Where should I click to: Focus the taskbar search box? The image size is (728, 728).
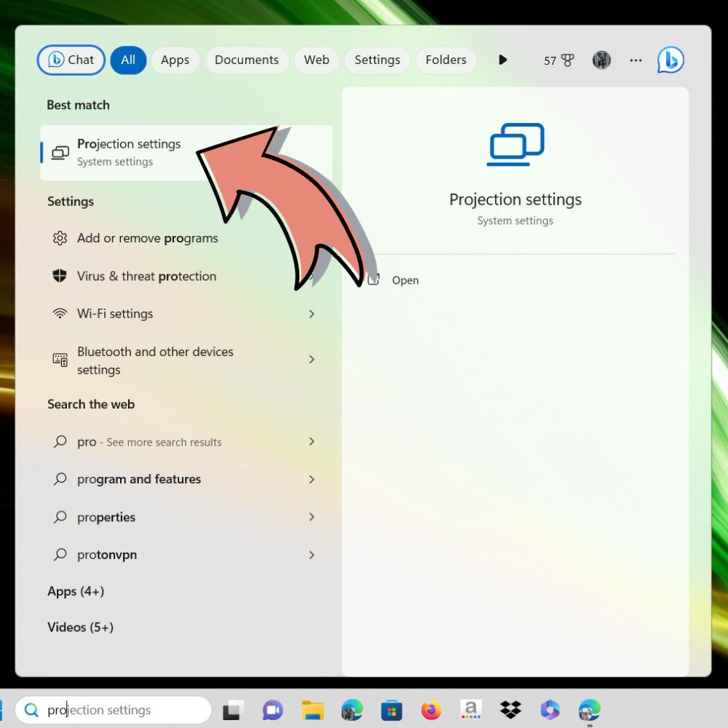coord(114,710)
